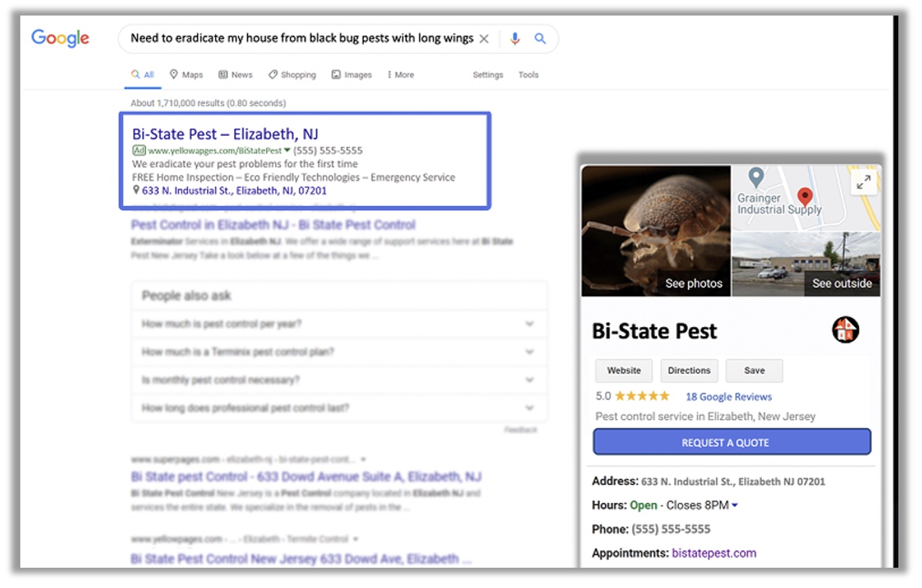This screenshot has width=922, height=588.
Task: Switch to the Images tab
Action: [x=351, y=75]
